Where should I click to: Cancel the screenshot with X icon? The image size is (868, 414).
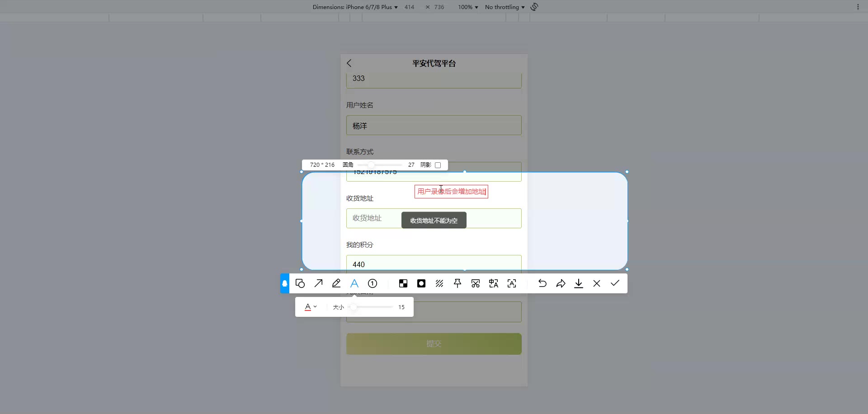[x=597, y=283]
